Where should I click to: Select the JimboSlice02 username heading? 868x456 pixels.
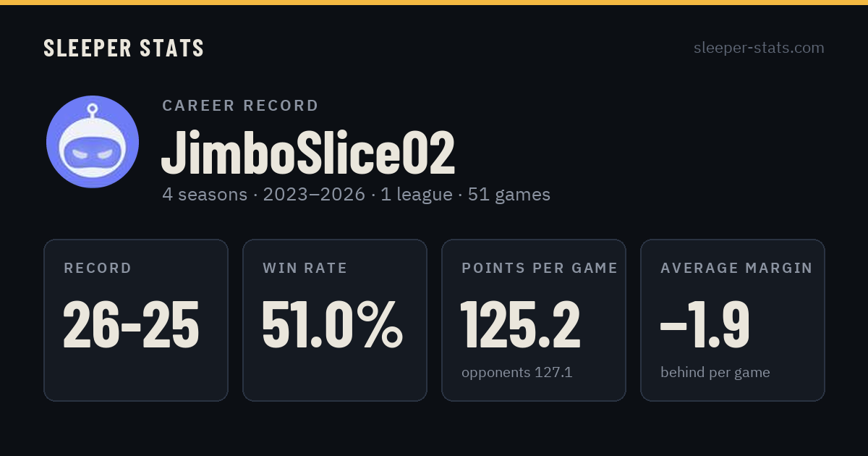click(308, 153)
